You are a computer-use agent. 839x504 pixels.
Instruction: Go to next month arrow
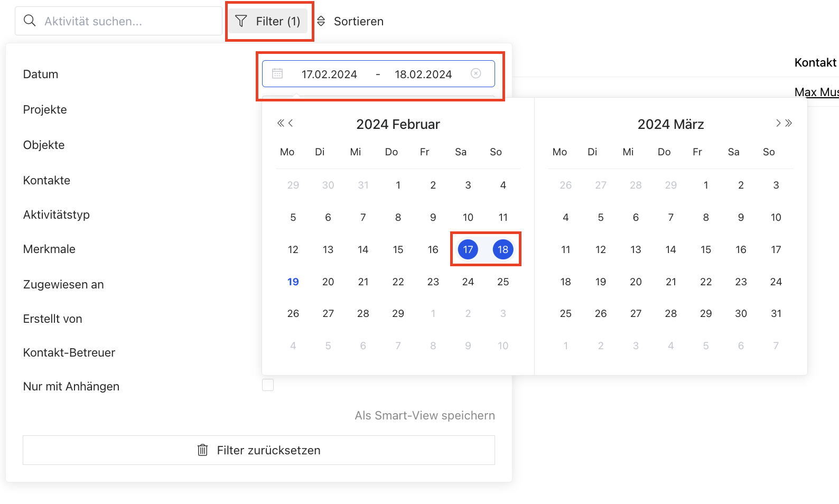[778, 124]
